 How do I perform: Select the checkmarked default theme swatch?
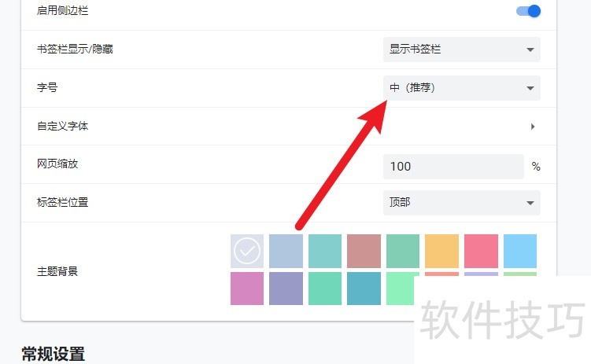tap(247, 251)
